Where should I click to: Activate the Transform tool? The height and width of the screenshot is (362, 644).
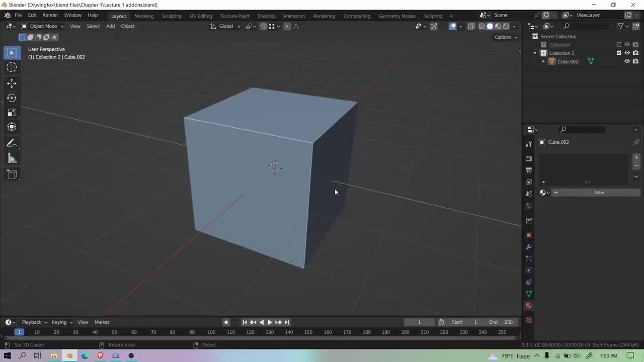(12, 127)
